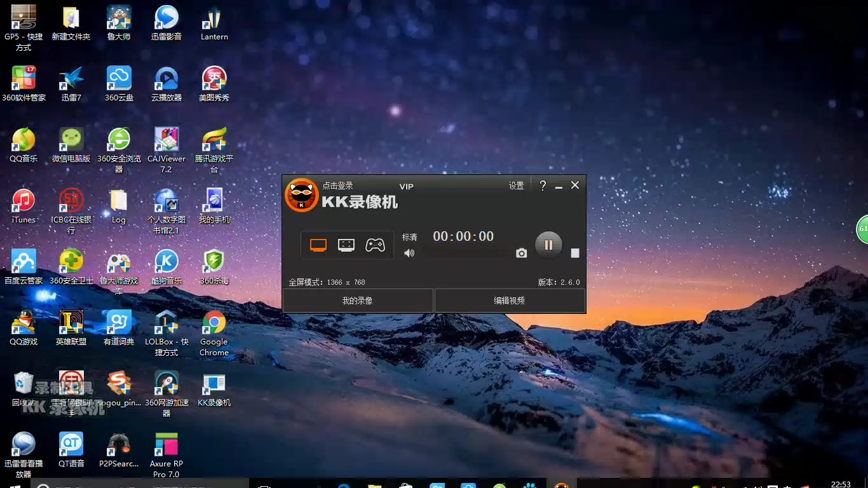Click the 00:00:00 recording timer
868x488 pixels.
click(463, 236)
